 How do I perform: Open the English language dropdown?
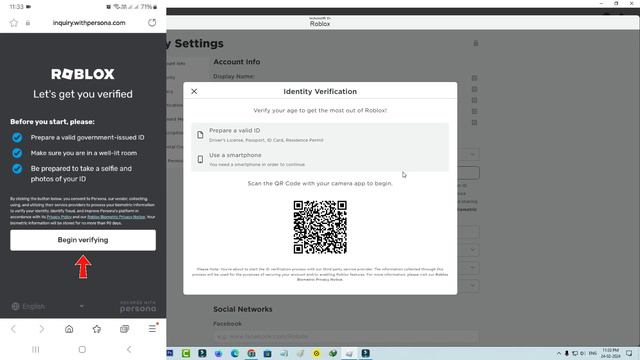(48, 306)
